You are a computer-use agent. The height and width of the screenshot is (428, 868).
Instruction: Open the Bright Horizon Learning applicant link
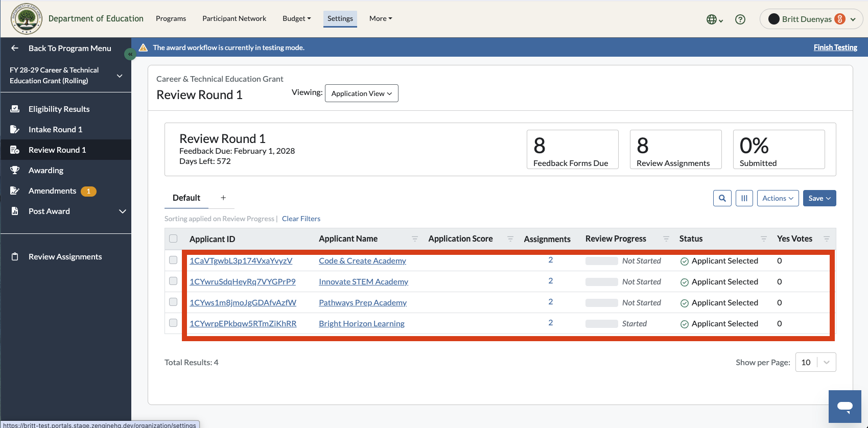pyautogui.click(x=362, y=323)
